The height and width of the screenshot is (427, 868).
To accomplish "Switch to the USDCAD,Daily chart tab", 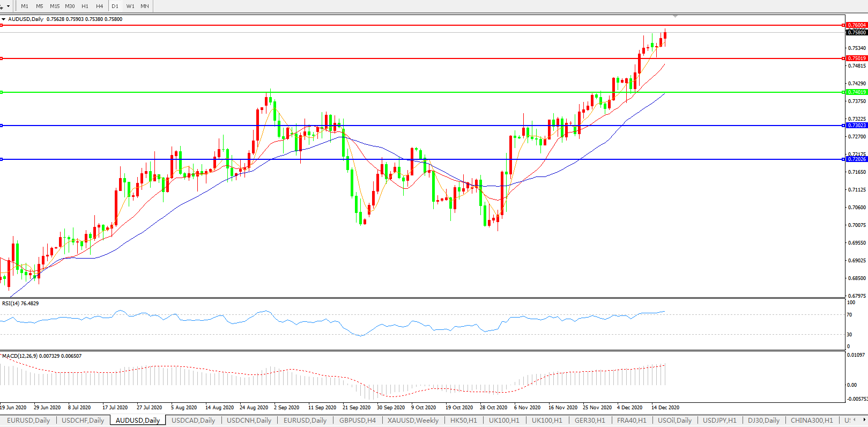I will pos(193,420).
